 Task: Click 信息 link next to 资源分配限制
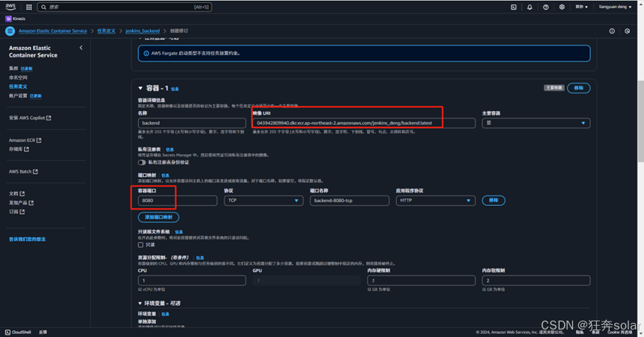(x=199, y=258)
